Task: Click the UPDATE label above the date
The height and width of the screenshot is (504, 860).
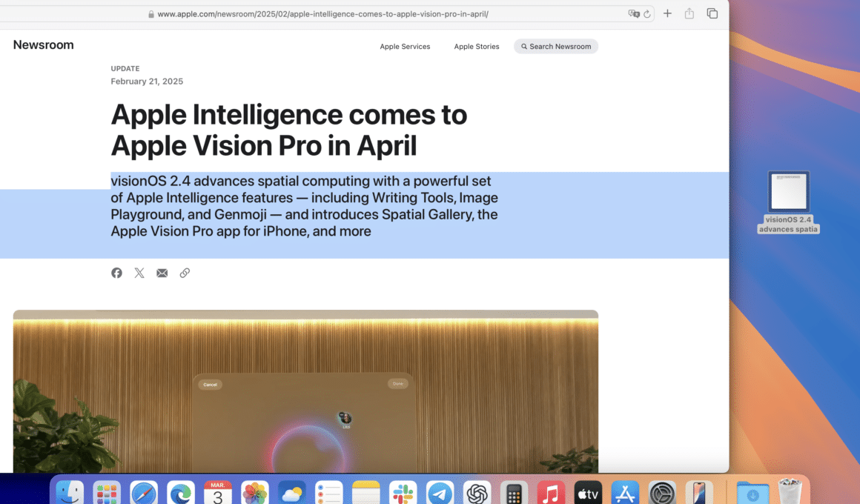Action: point(125,68)
